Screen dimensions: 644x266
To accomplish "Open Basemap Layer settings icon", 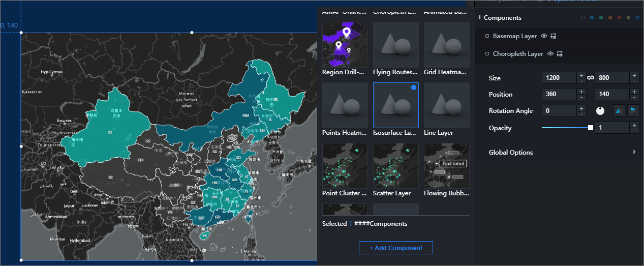I will point(553,36).
